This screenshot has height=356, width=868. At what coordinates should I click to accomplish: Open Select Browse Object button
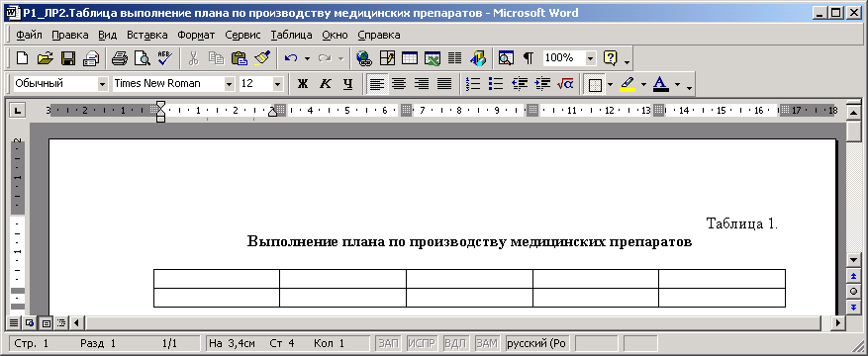point(853,291)
